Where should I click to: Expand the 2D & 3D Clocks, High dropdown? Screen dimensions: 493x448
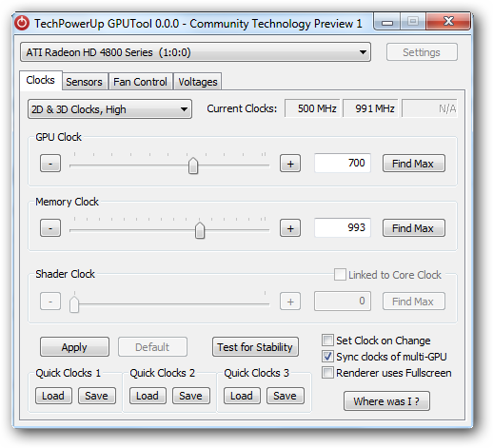(109, 109)
